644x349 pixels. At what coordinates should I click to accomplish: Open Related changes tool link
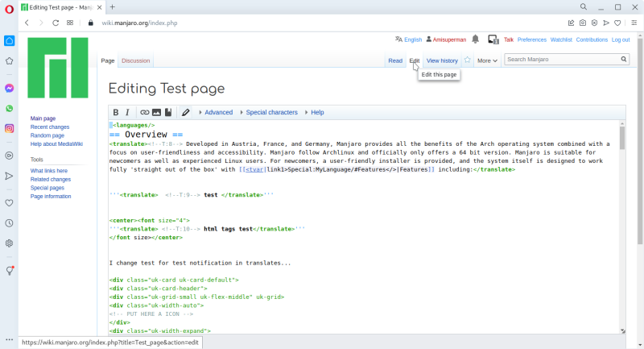tap(51, 179)
